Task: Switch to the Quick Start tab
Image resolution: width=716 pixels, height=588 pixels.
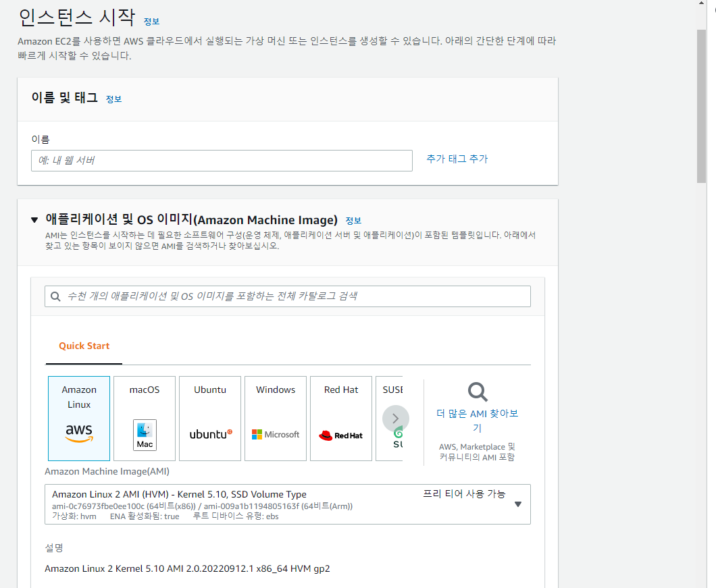Action: [84, 346]
